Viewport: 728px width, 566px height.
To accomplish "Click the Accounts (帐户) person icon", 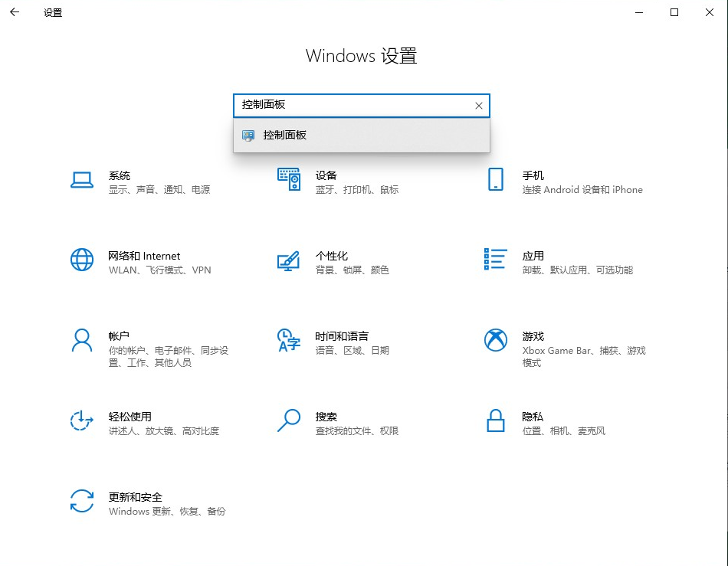I will point(82,340).
